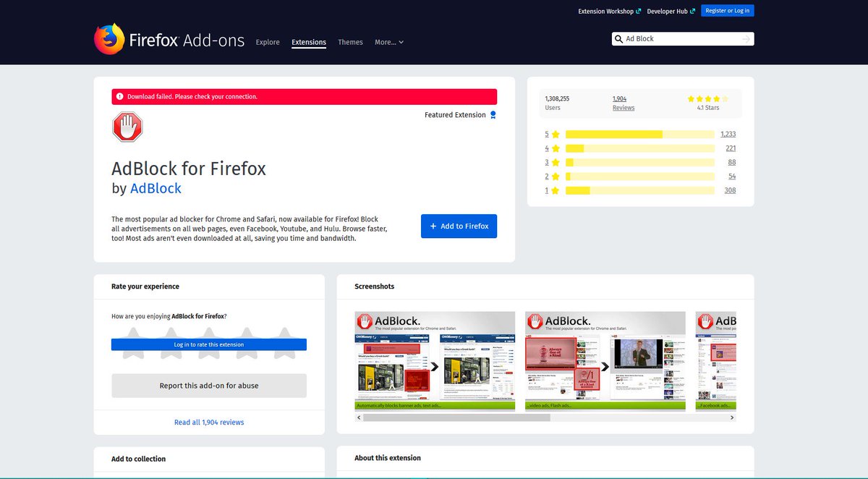This screenshot has width=868, height=479.
Task: Click the Rate your experience heading
Action: point(145,287)
